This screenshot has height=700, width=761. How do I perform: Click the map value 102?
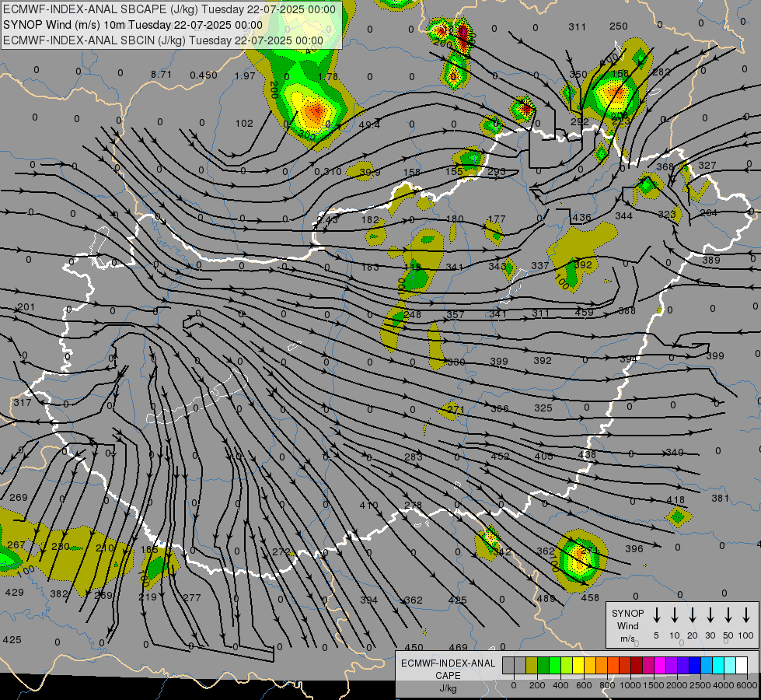(244, 124)
